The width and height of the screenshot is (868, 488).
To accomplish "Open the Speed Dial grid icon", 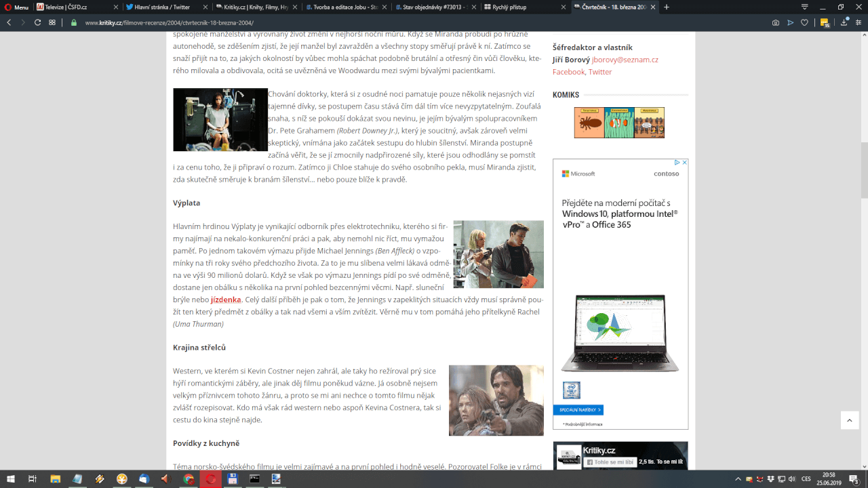I will pos(52,22).
